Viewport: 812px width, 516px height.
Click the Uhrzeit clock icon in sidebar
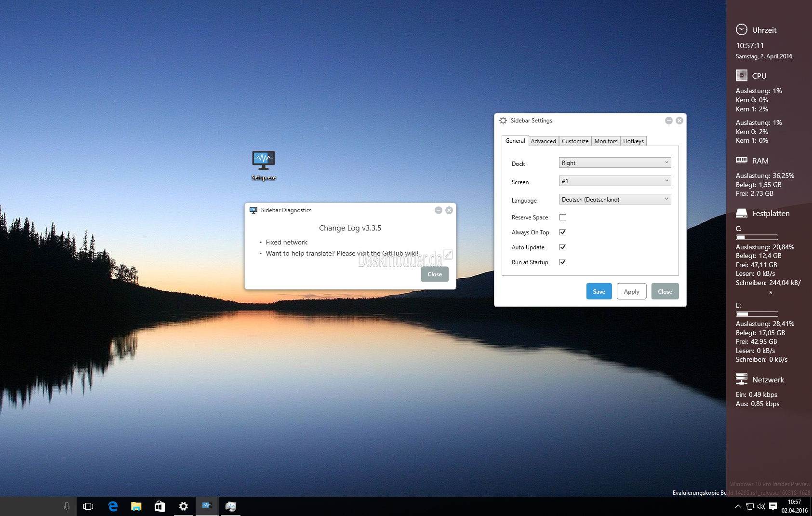point(742,30)
